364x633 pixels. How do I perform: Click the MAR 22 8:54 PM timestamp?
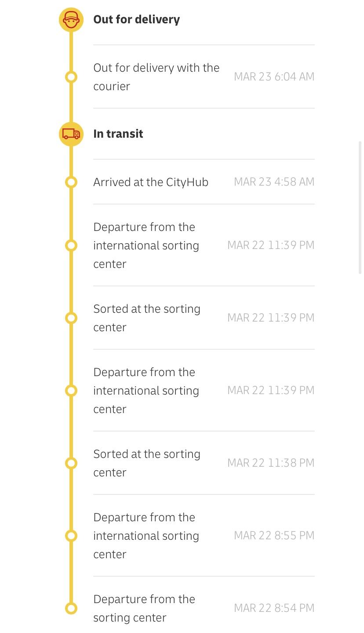click(274, 608)
